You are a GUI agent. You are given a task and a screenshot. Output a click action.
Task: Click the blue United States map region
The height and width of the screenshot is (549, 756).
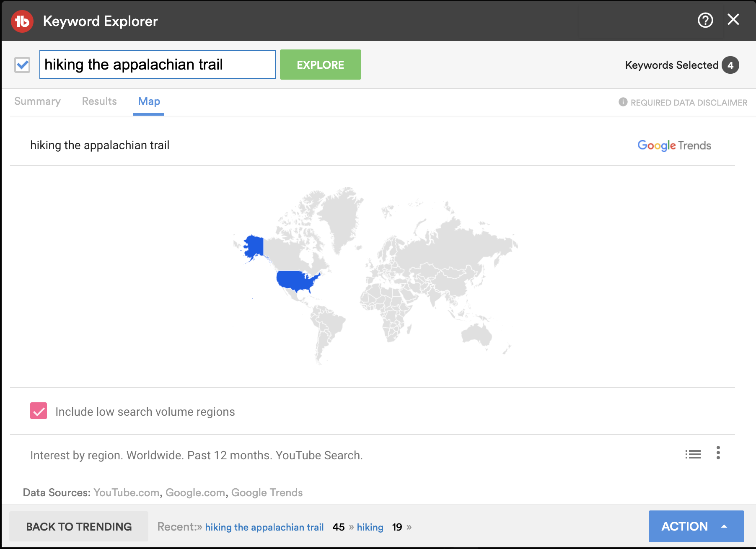[295, 280]
